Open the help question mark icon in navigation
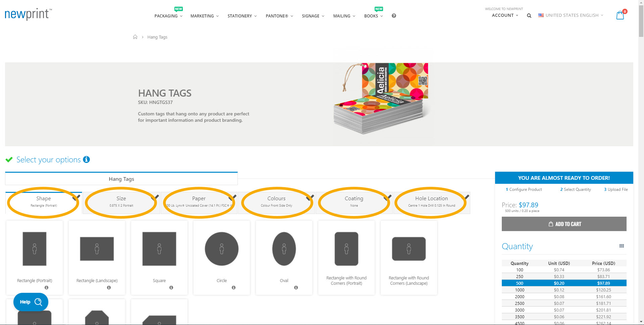The width and height of the screenshot is (644, 325). 394,16
